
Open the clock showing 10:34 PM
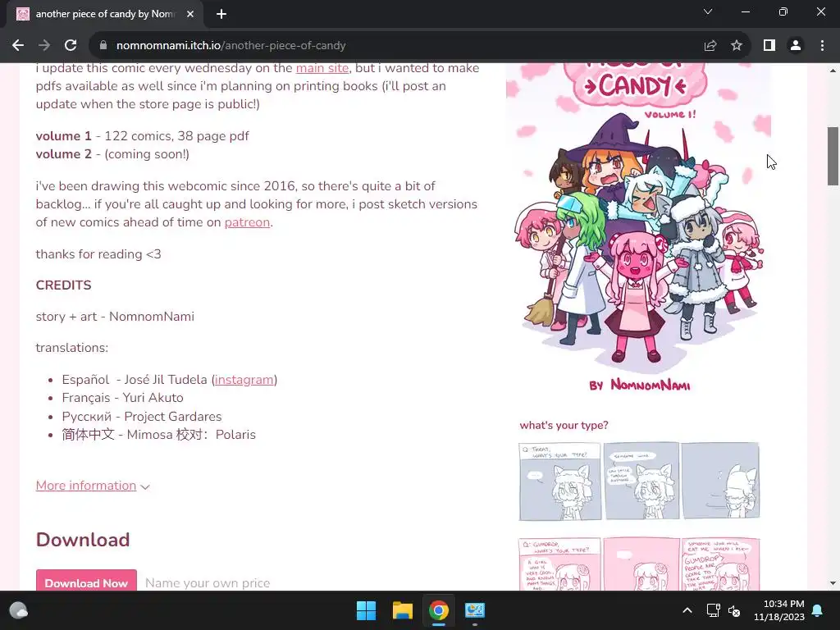pyautogui.click(x=779, y=610)
